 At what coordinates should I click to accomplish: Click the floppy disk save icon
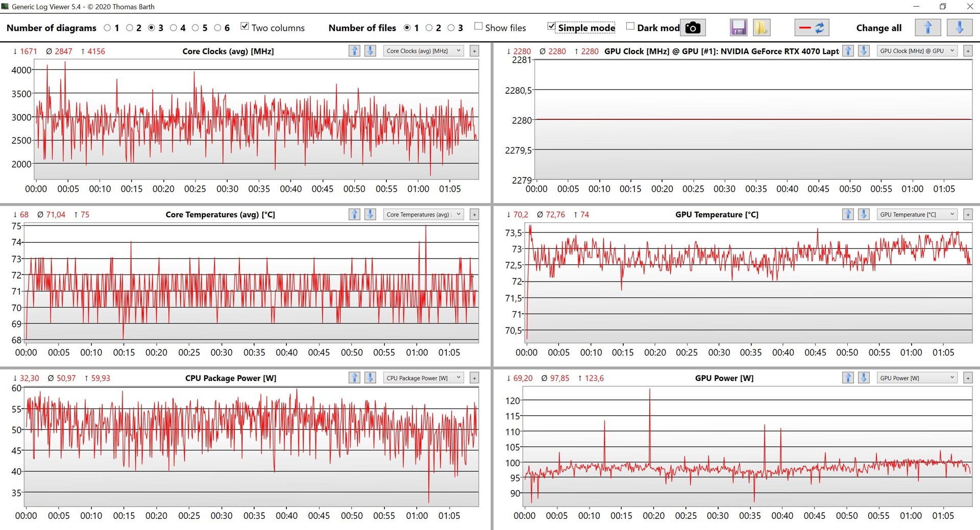point(738,28)
